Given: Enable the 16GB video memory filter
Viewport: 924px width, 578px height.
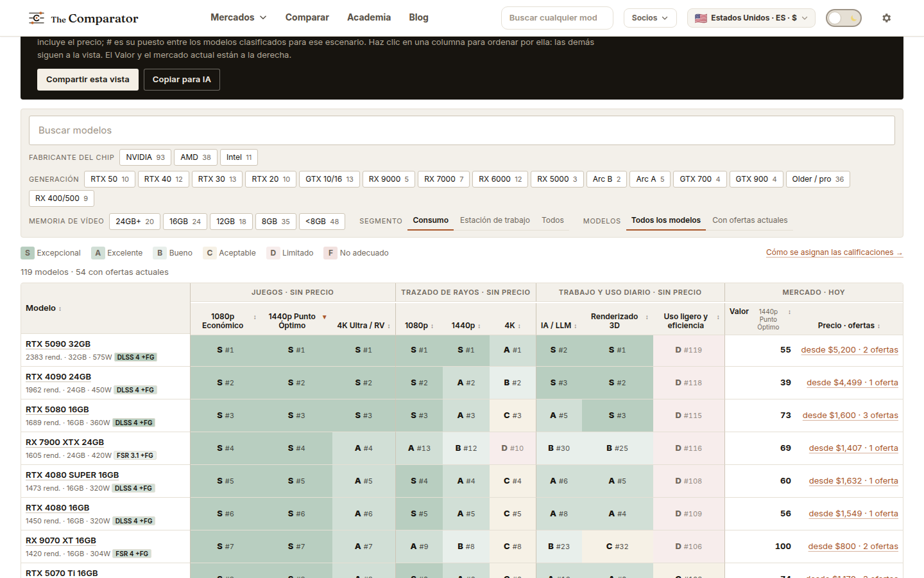Looking at the screenshot, I should coord(185,222).
